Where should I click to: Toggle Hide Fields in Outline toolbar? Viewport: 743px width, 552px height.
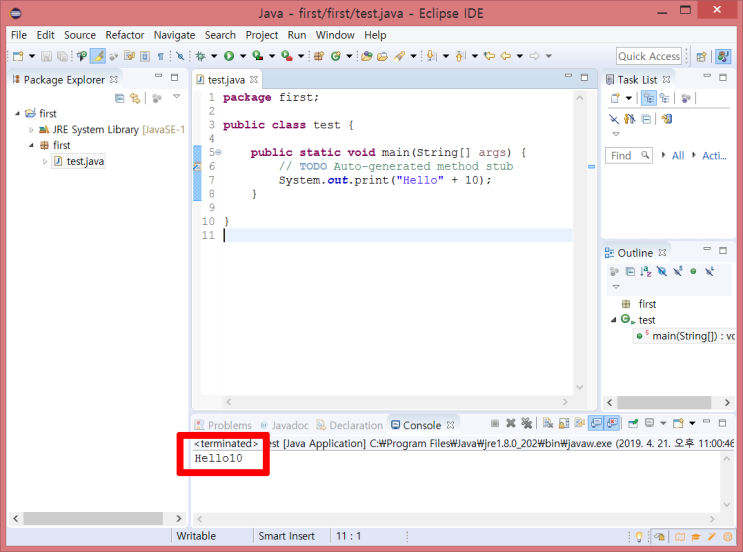[x=661, y=271]
